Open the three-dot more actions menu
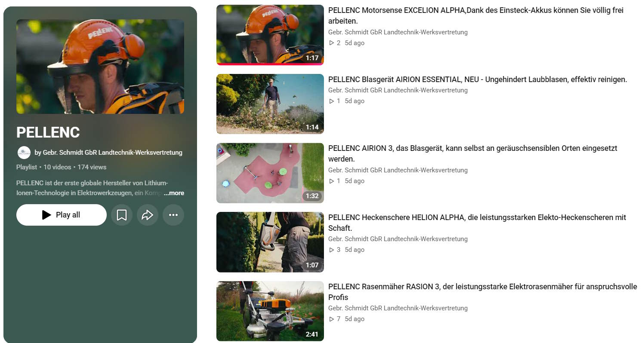This screenshot has width=644, height=343. [x=173, y=215]
